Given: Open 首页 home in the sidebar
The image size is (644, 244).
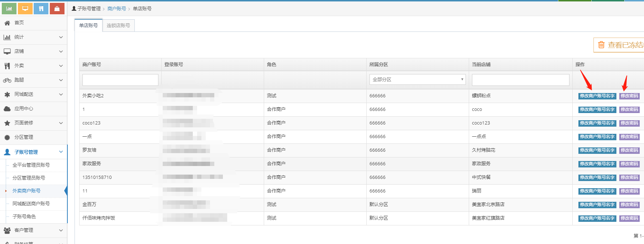Looking at the screenshot, I should (x=19, y=23).
